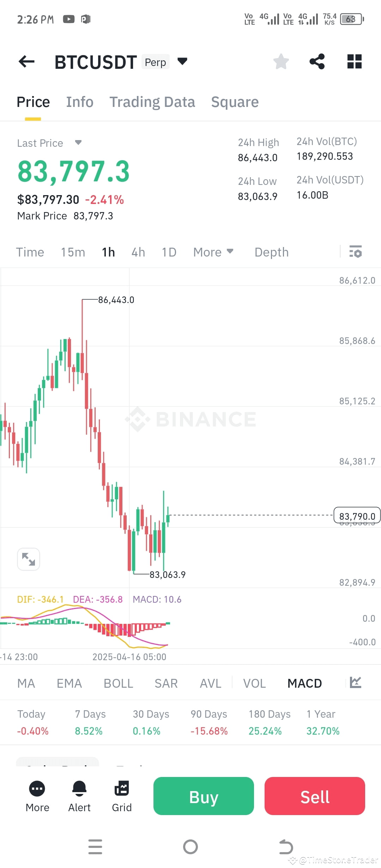Expand the More timeframe dropdown
This screenshot has width=381, height=868.
pos(213,252)
